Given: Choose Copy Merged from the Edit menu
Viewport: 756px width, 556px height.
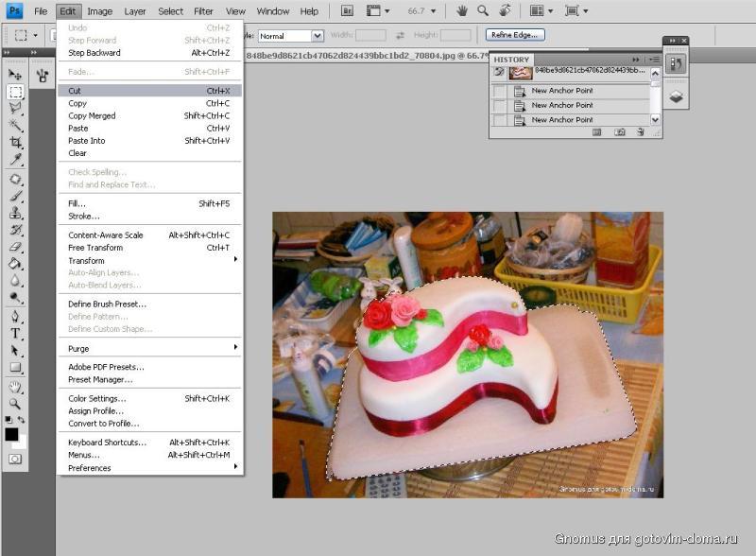Looking at the screenshot, I should 149,115.
